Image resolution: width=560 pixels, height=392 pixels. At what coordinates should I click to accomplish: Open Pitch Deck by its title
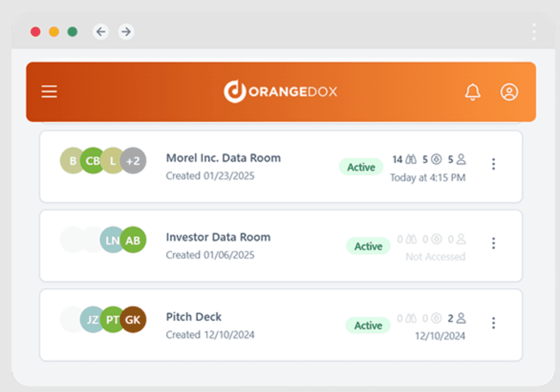(x=193, y=316)
